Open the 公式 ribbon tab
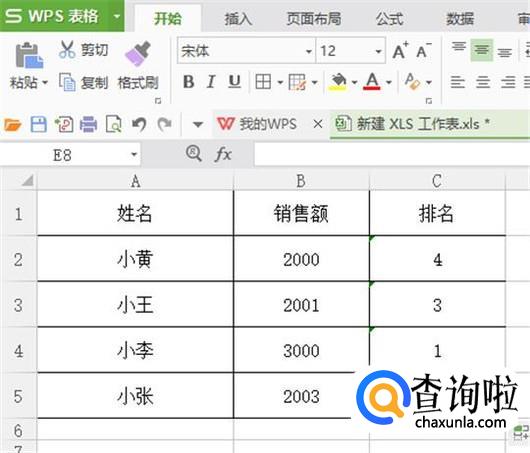The width and height of the screenshot is (530, 453). point(389,19)
